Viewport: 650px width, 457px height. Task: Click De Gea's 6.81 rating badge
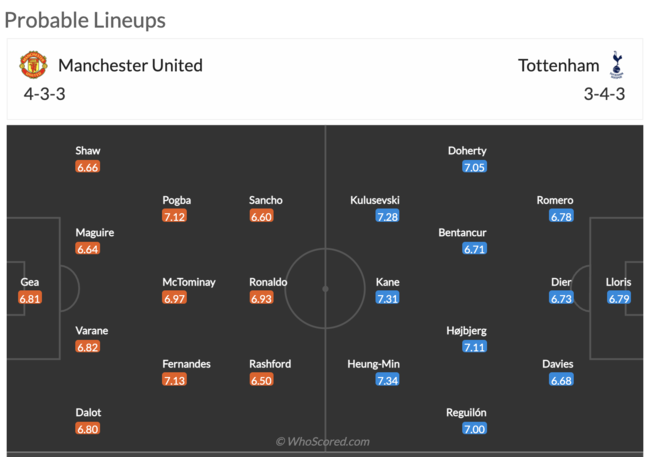(x=30, y=298)
